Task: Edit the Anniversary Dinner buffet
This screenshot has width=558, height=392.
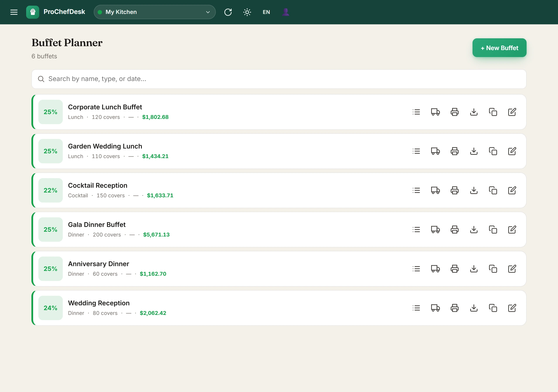Action: [512, 269]
